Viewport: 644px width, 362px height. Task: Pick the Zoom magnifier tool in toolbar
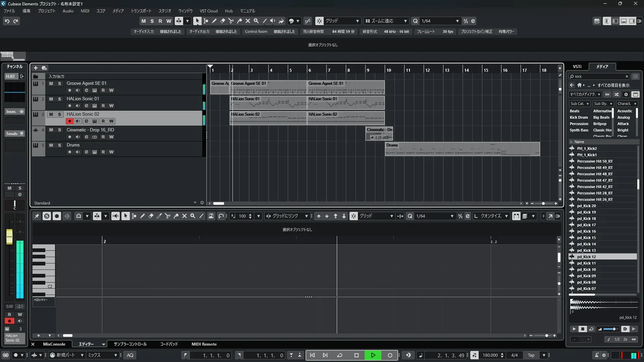coord(256,21)
